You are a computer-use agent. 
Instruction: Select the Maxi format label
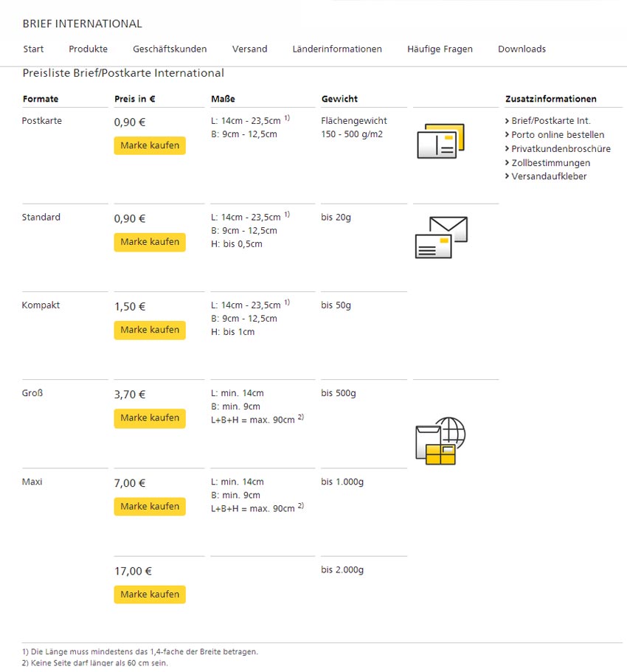32,482
